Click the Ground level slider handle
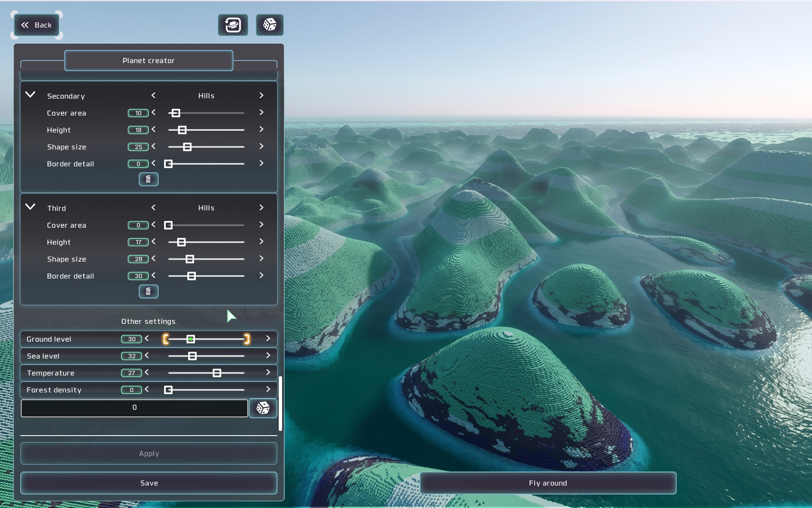The height and width of the screenshot is (508, 812). 191,339
